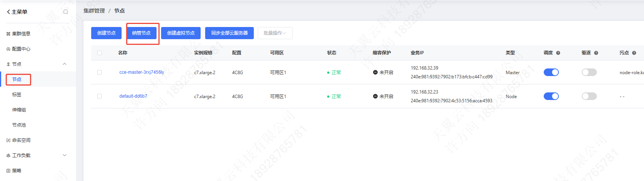
Task: Click the Master type cell
Action: click(x=513, y=73)
